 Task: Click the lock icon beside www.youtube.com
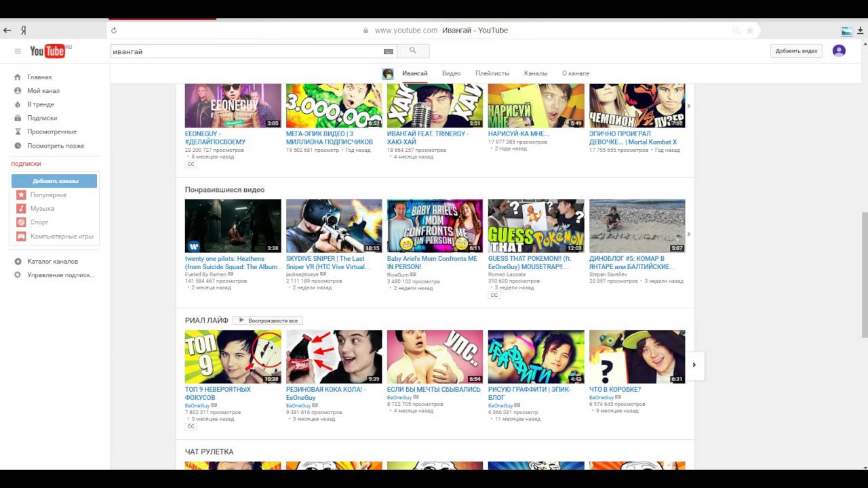pyautogui.click(x=366, y=30)
